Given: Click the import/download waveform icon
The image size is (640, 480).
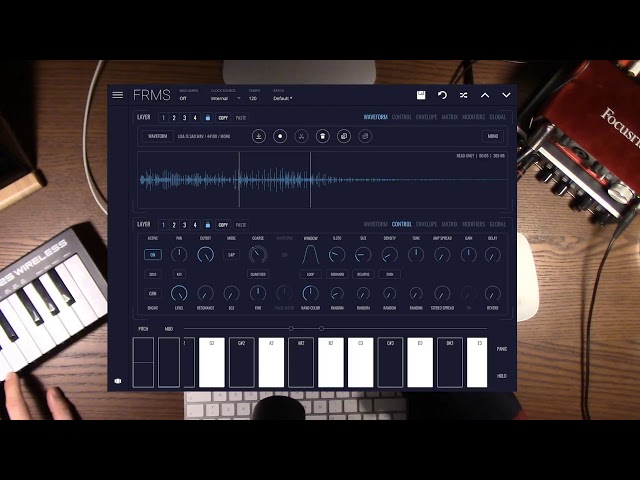Looking at the screenshot, I should tap(258, 136).
